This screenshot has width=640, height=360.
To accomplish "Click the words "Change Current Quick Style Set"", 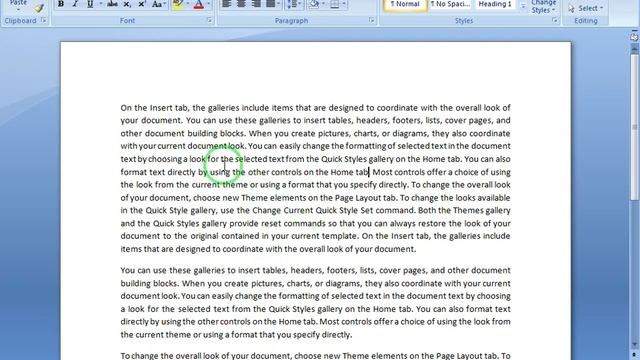I will [312, 210].
